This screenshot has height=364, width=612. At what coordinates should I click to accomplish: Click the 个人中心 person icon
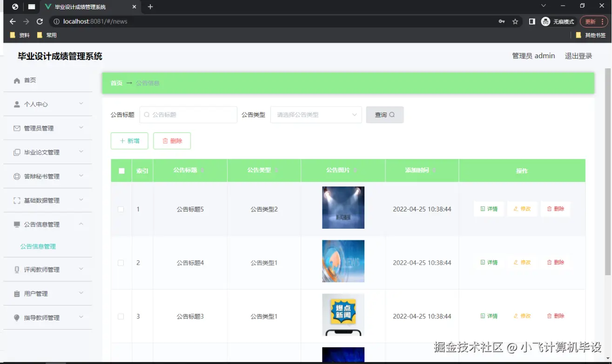16,104
